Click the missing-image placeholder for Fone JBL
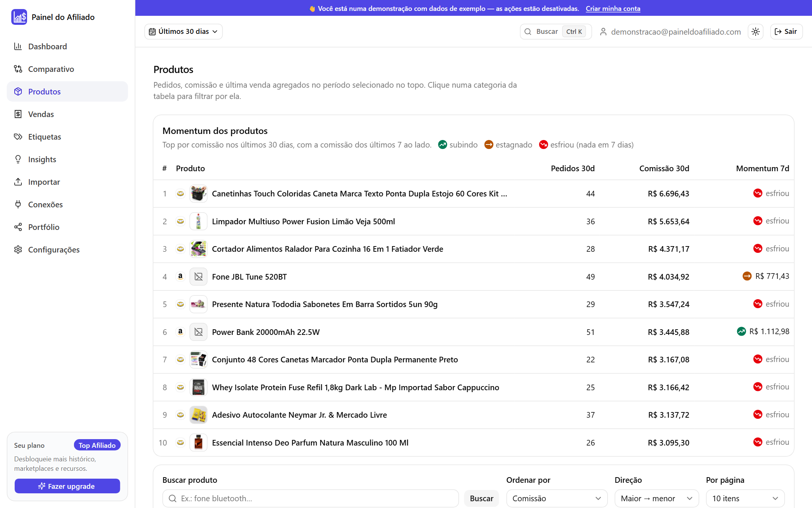The width and height of the screenshot is (812, 508). (x=198, y=277)
